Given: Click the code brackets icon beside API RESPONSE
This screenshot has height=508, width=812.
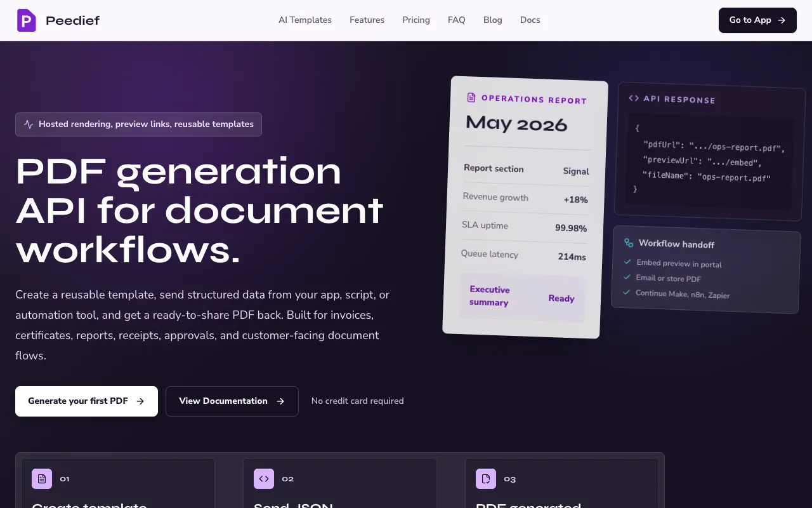Looking at the screenshot, I should pos(634,98).
